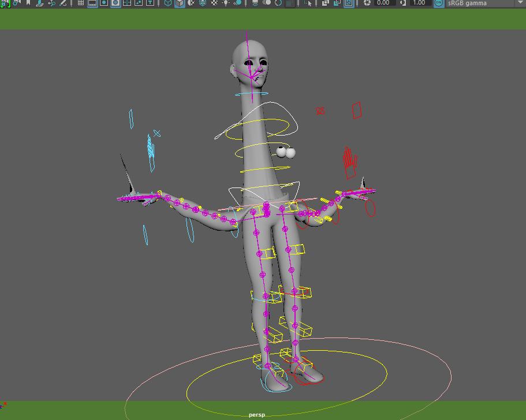
Task: Toggle the film gate icon
Action: 92,3
